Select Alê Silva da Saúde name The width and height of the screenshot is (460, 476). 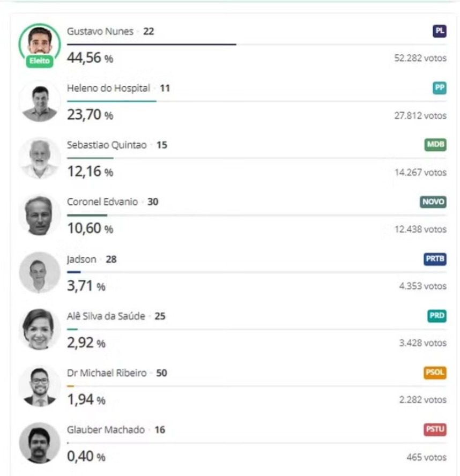point(106,316)
